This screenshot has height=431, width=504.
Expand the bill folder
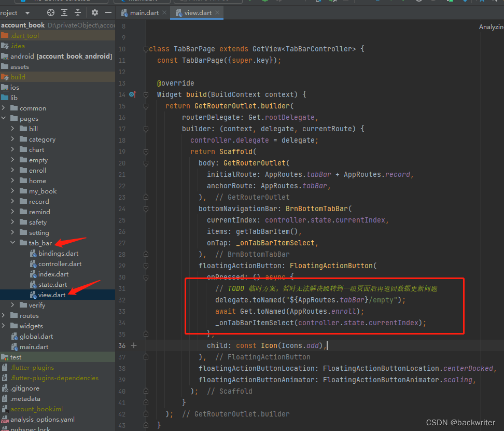[12, 129]
